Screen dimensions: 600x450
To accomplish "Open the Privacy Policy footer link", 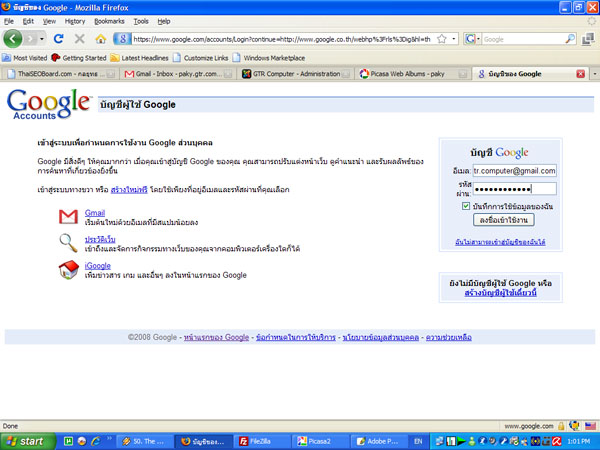I will click(380, 338).
